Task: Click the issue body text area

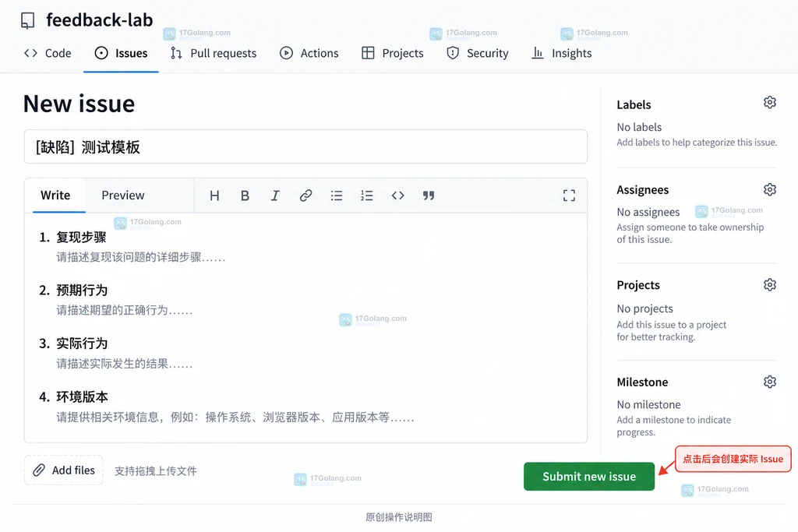Action: point(305,328)
